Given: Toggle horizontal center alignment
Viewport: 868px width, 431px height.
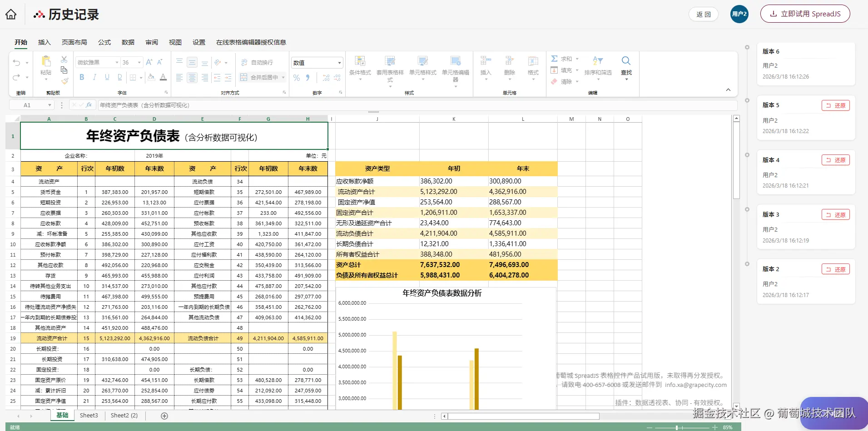Looking at the screenshot, I should point(192,78).
